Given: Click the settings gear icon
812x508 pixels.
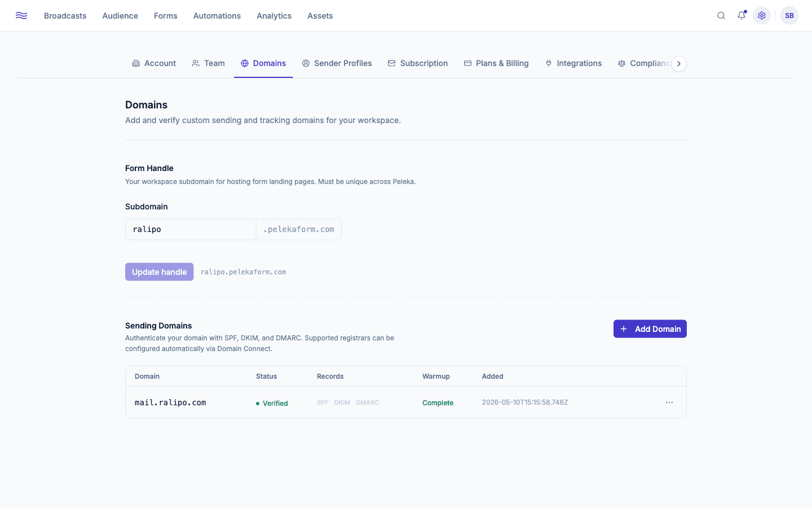Looking at the screenshot, I should click(x=762, y=16).
